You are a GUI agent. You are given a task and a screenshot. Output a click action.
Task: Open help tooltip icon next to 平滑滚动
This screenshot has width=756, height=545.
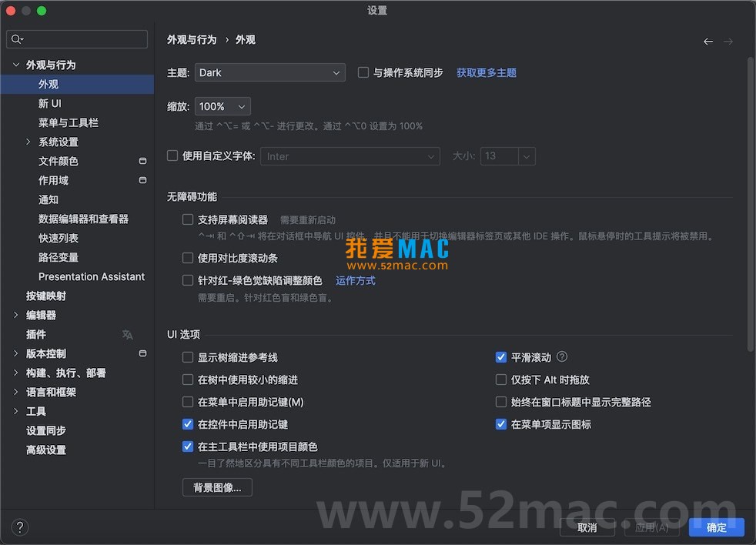(x=562, y=357)
